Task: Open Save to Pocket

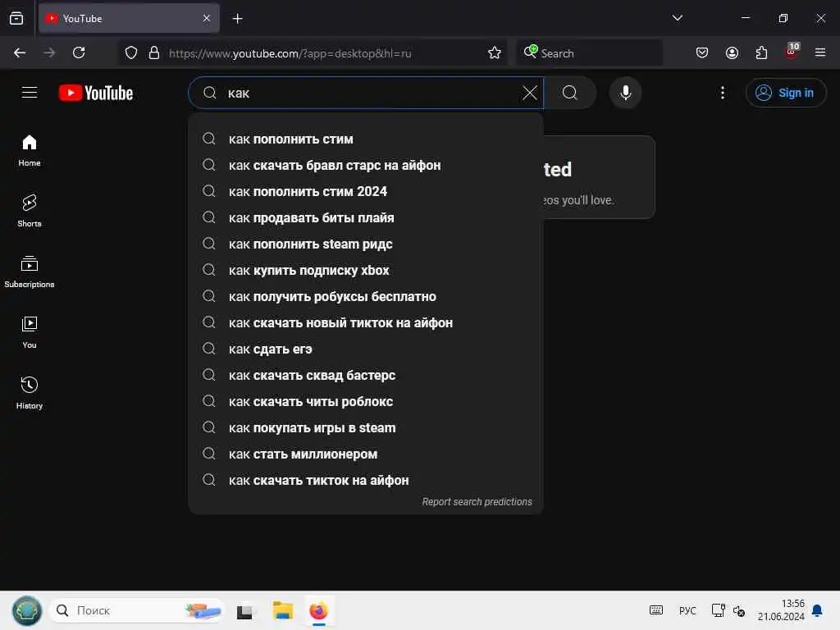Action: coord(702,52)
